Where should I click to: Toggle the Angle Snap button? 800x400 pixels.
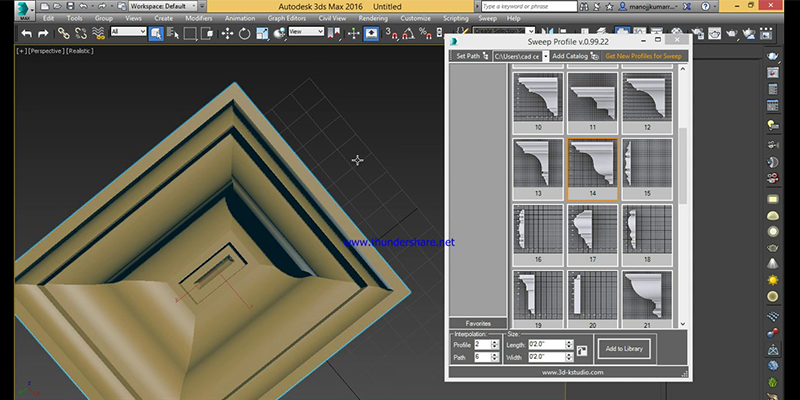[x=408, y=34]
